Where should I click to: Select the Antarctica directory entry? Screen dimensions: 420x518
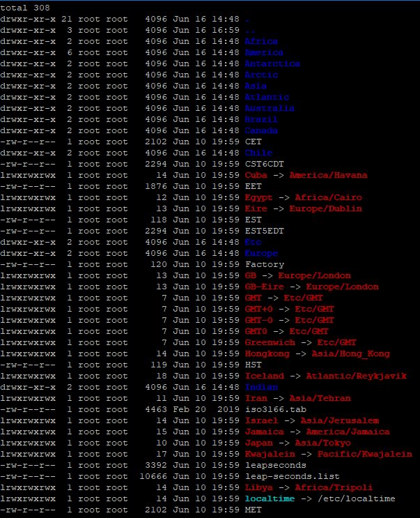pos(272,63)
